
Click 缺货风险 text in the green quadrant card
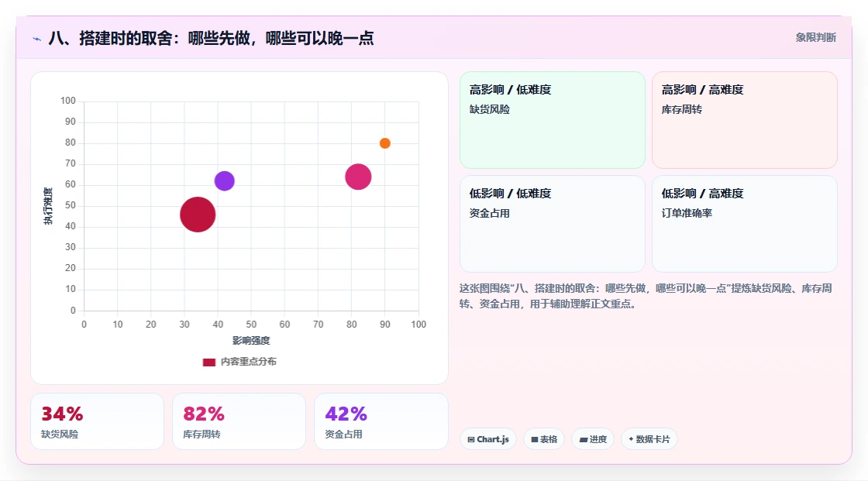(489, 109)
